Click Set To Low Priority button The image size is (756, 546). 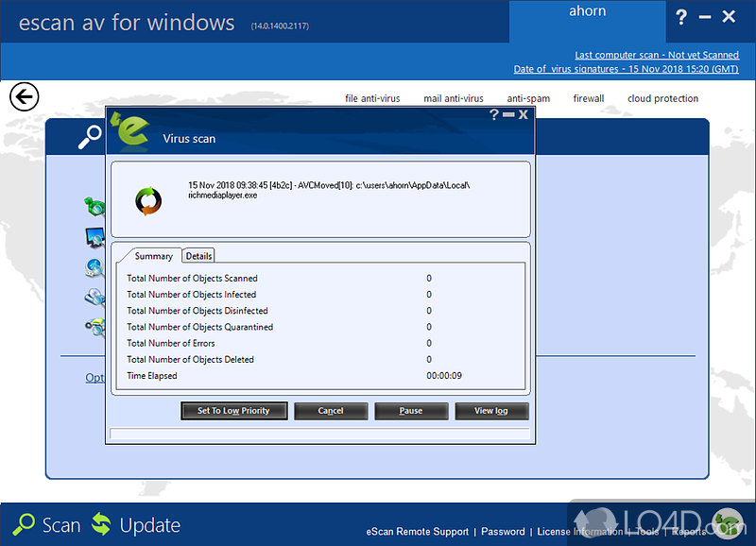(233, 411)
